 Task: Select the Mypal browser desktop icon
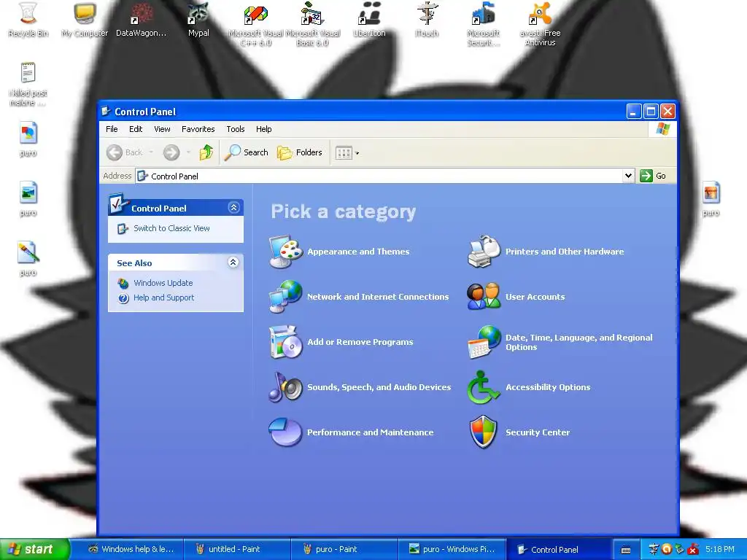coord(198,20)
